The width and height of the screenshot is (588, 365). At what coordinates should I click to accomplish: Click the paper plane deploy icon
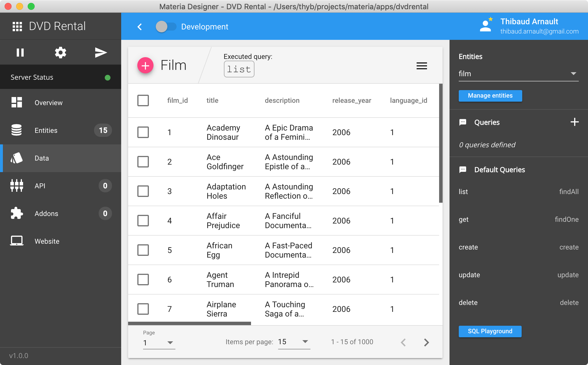(101, 53)
